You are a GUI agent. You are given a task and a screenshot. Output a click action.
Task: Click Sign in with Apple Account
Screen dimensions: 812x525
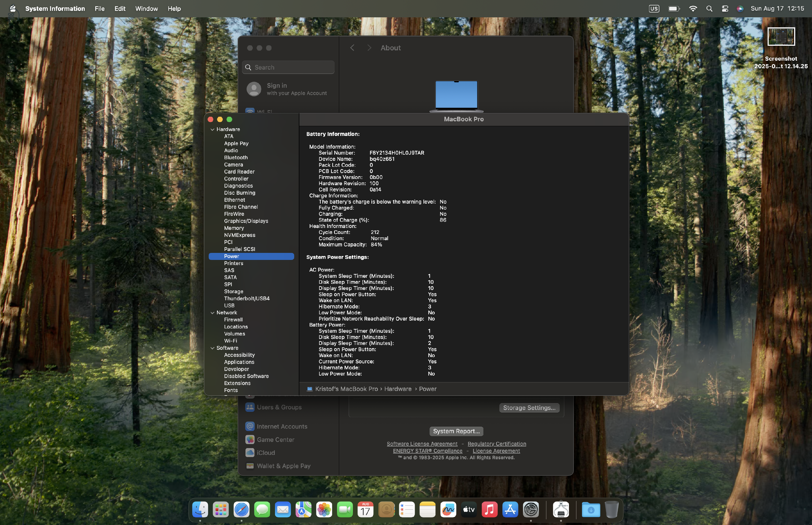pyautogui.click(x=287, y=89)
